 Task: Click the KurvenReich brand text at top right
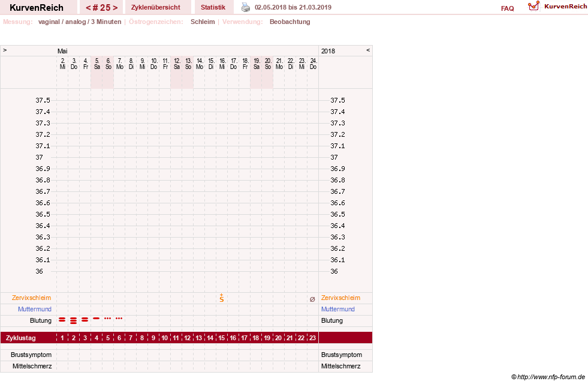(565, 7)
